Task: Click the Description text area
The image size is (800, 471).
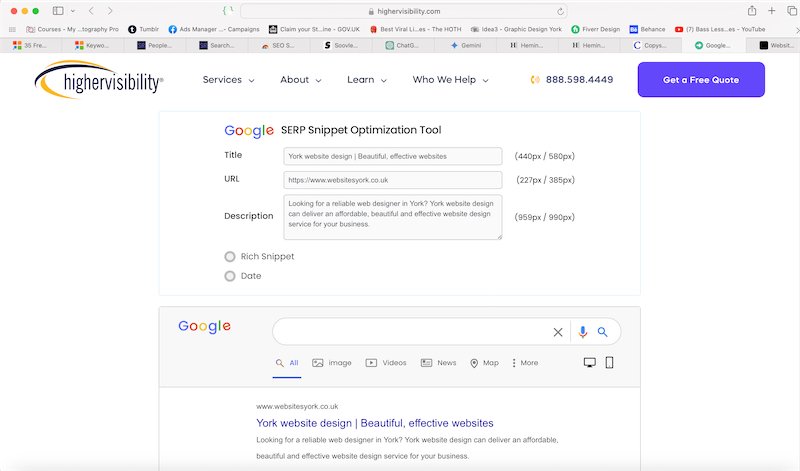Action: pyautogui.click(x=392, y=216)
